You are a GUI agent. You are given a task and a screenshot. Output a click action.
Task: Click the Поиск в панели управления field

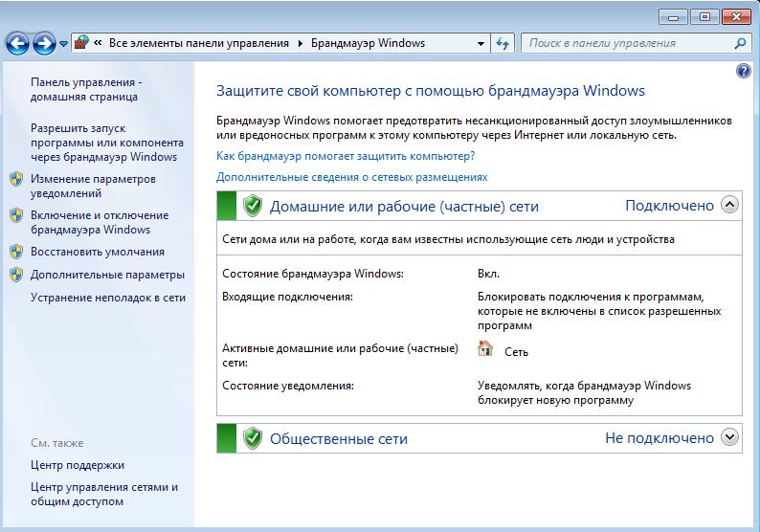627,43
